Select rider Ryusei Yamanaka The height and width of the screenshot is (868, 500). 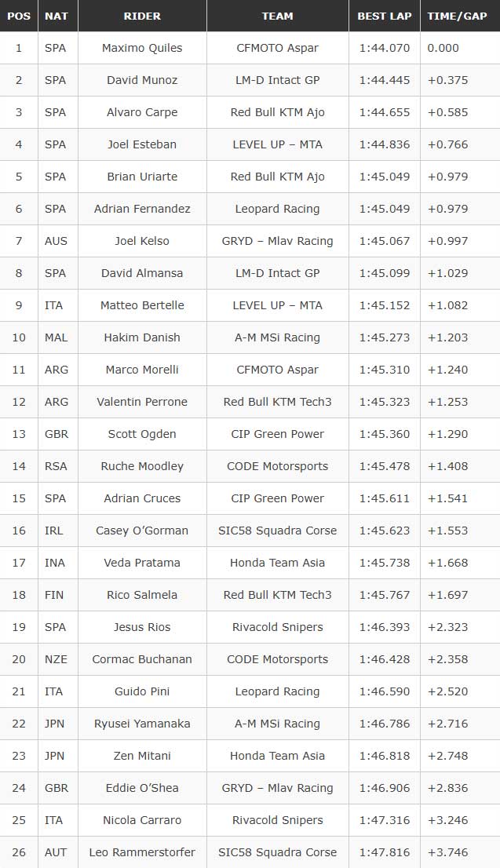pos(142,724)
